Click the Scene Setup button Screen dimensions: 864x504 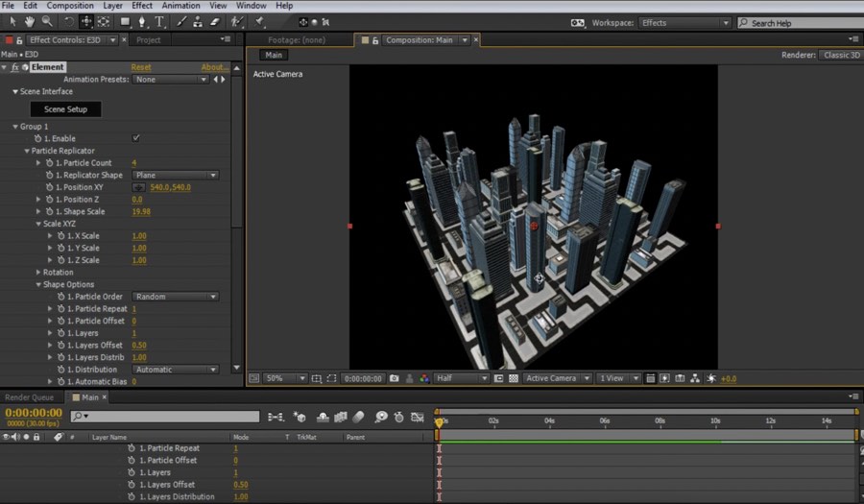(x=65, y=109)
